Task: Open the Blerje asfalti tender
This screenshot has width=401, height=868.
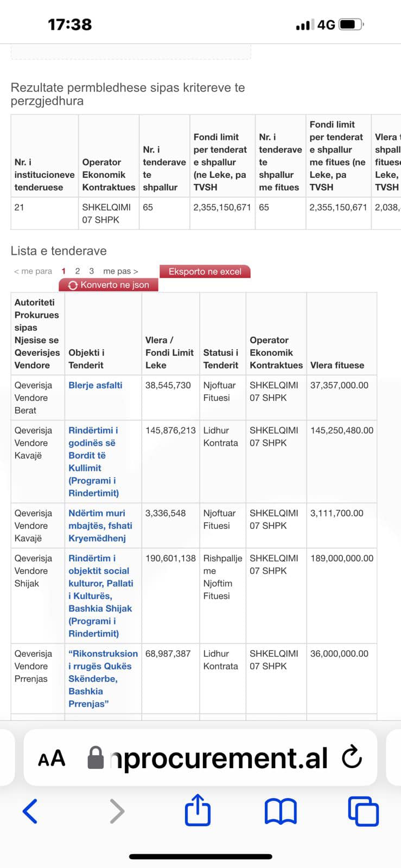Action: 95,385
